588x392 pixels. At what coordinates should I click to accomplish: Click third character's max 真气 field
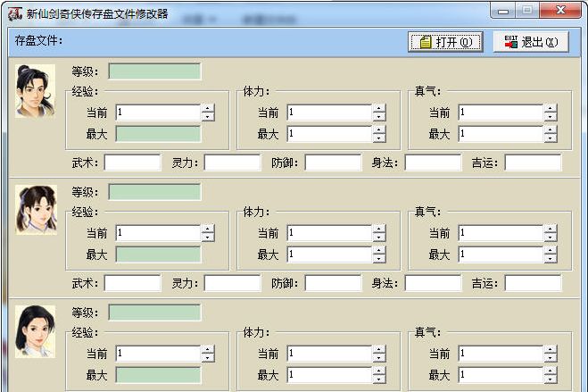(501, 375)
